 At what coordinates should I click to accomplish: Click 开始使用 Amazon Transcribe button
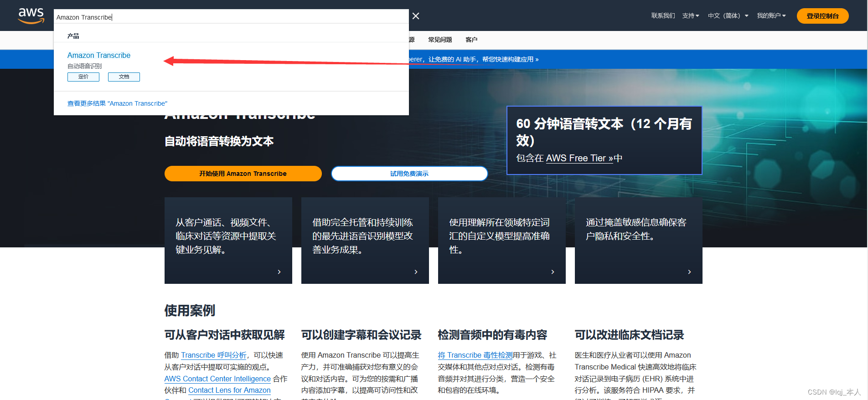(243, 174)
